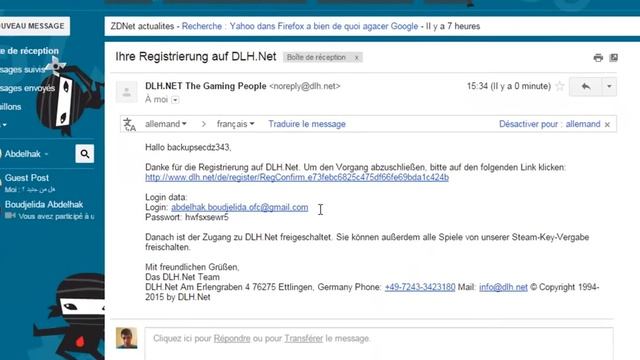
Task: Click info@dlh.net mail link
Action: coord(503,287)
